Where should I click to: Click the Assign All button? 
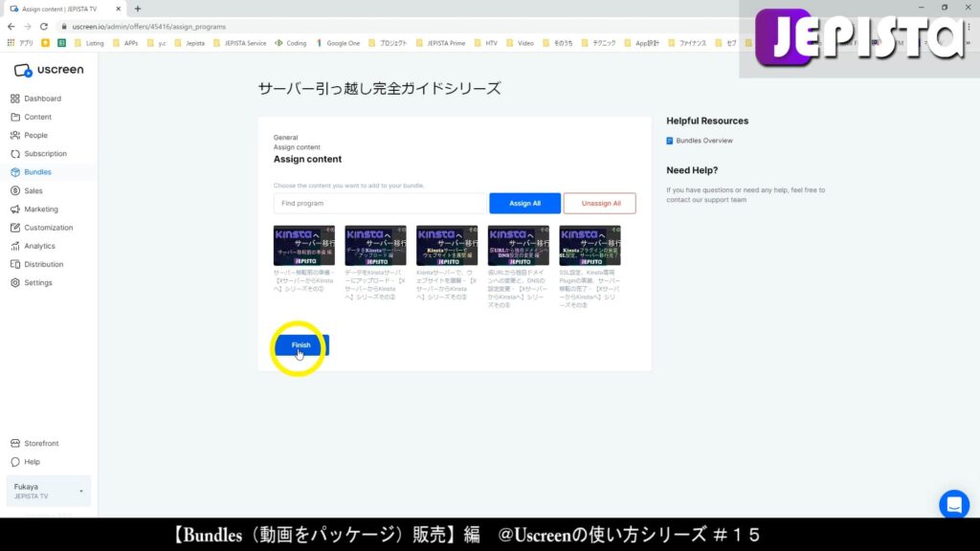click(524, 203)
